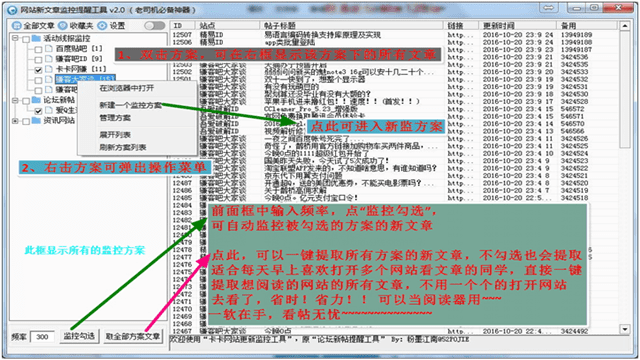640x360 pixels.
Task: Click the 频率 input field showing 300
Action: [42, 337]
